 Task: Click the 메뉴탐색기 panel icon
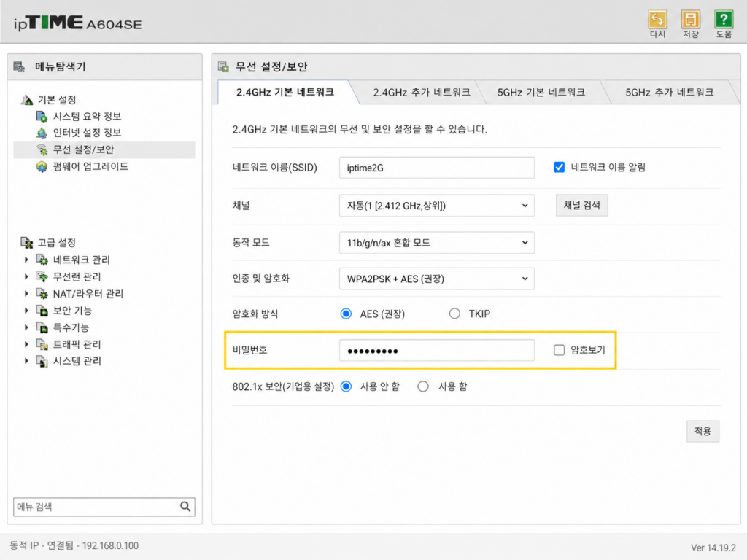19,66
